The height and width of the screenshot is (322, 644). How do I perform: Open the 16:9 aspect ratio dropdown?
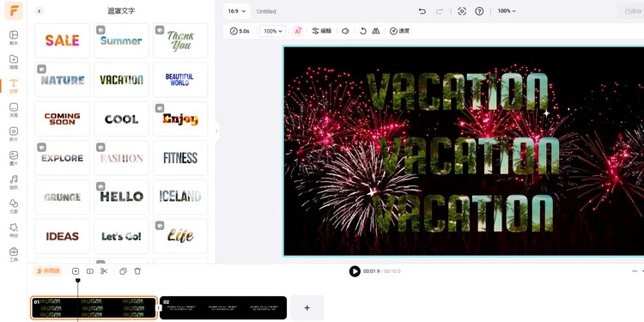tap(237, 11)
